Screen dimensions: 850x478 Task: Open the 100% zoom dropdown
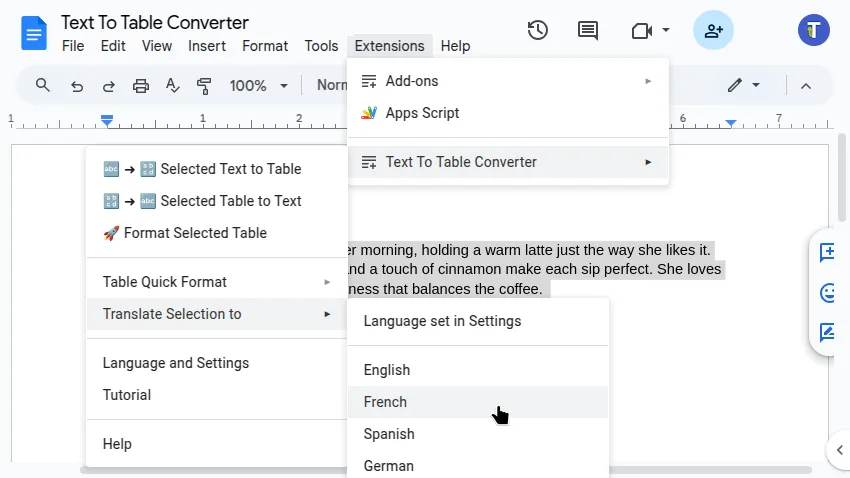click(x=258, y=86)
